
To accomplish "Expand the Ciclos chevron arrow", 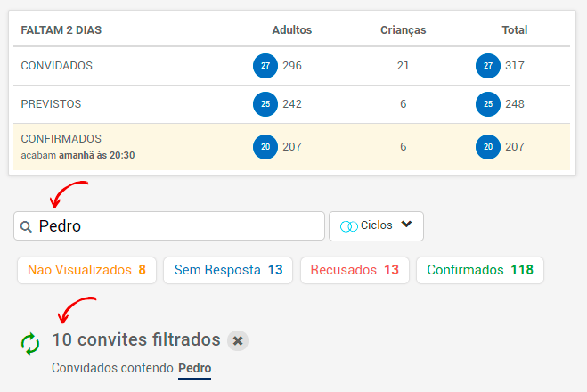I will 406,225.
